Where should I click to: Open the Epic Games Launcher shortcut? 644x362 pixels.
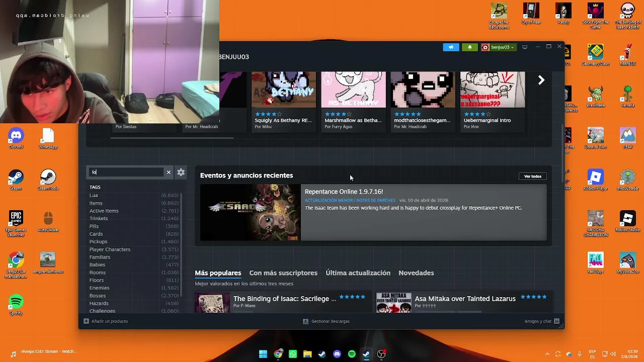coord(16,223)
